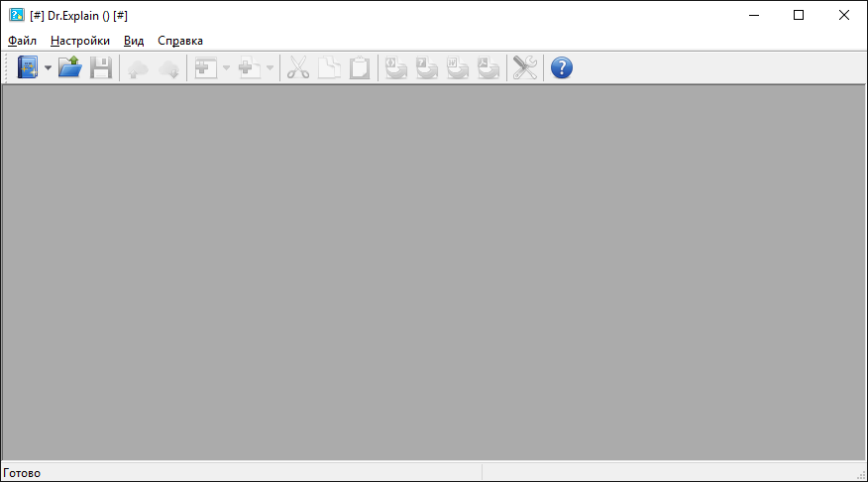This screenshot has width=868, height=482.
Task: Open help with blue question mark icon
Action: tap(561, 67)
